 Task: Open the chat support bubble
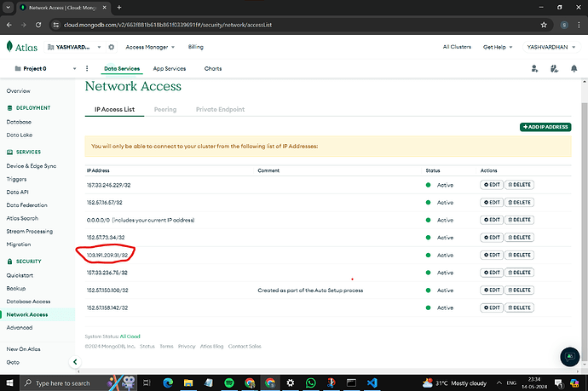[x=568, y=356]
